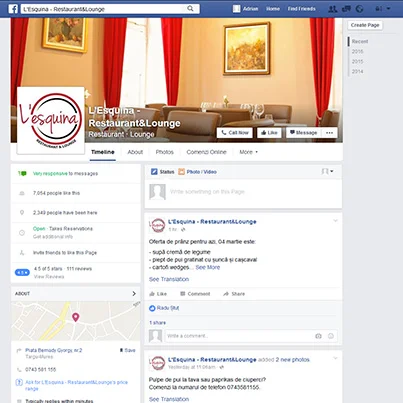Expand the ABOUT section chevron arrow

pos(134,294)
